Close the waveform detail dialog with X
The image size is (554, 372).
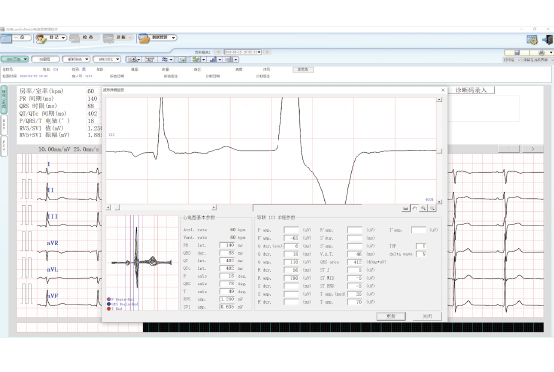click(443, 90)
